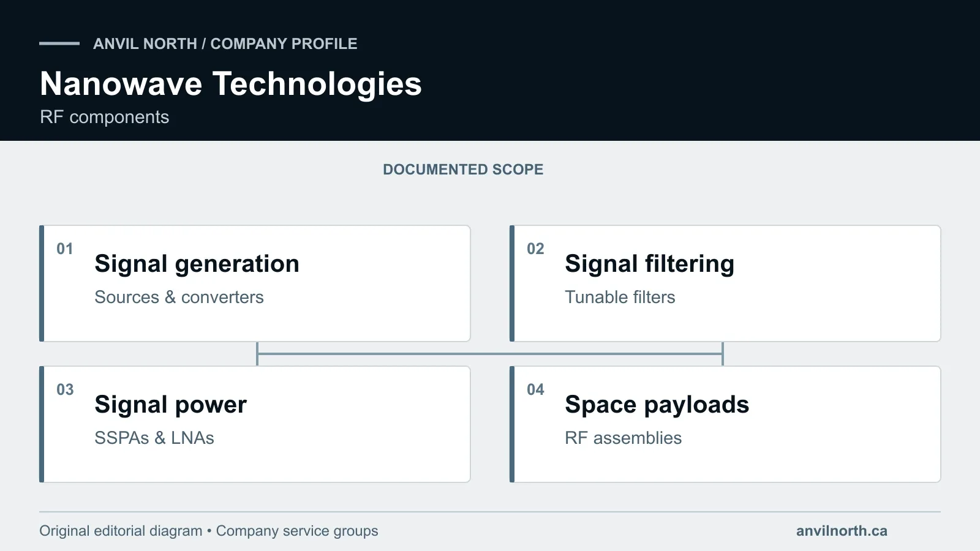Click the Nanowave Technologies title
980x551 pixels.
231,84
